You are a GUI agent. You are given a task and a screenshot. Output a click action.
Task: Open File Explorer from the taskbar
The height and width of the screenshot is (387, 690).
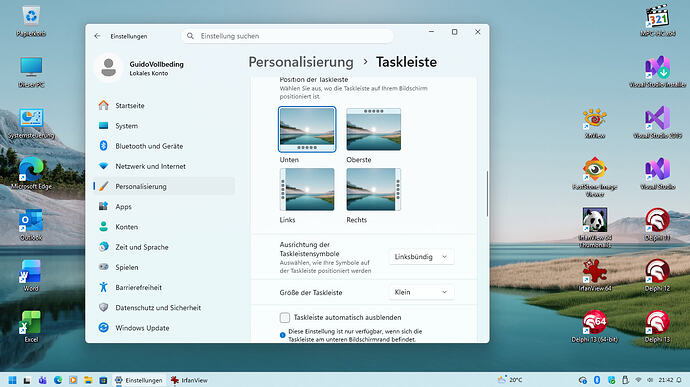(x=88, y=380)
